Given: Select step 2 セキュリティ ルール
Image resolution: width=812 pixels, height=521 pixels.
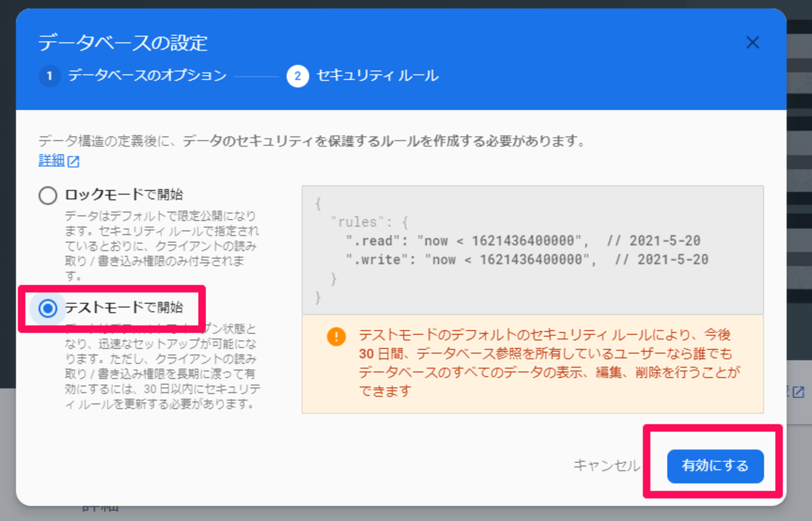Looking at the screenshot, I should [362, 76].
